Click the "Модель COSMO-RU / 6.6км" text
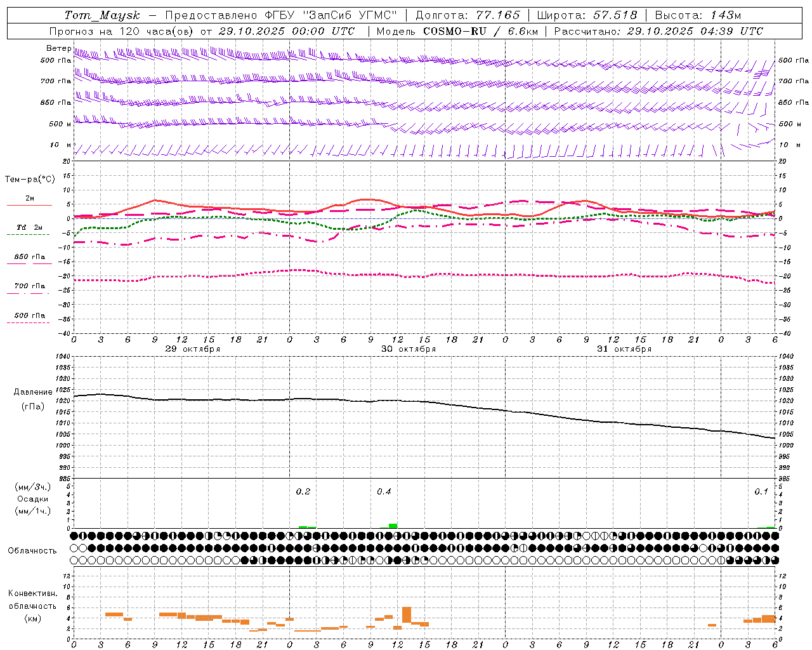This screenshot has width=812, height=650. tap(457, 31)
